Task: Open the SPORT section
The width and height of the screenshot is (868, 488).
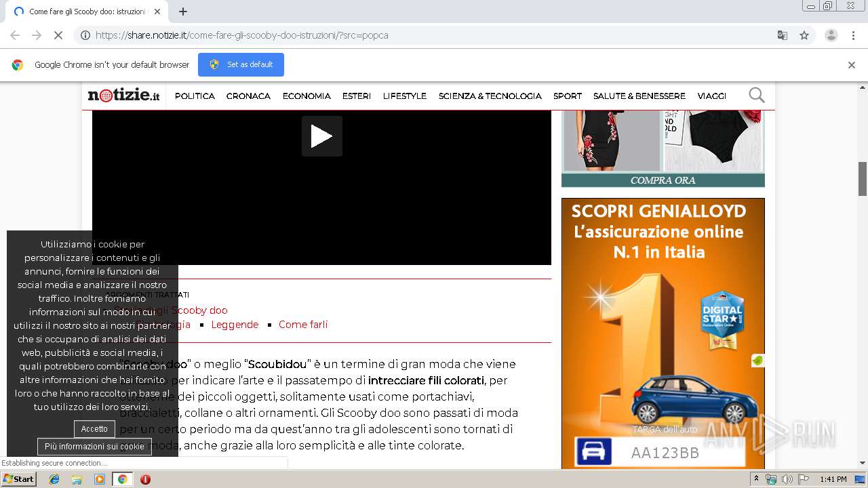Action: click(x=568, y=96)
